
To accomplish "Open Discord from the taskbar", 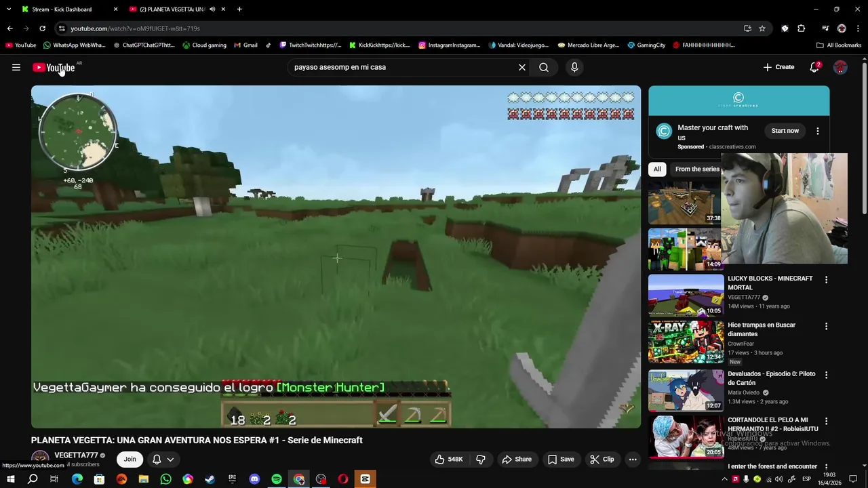I will click(x=254, y=479).
